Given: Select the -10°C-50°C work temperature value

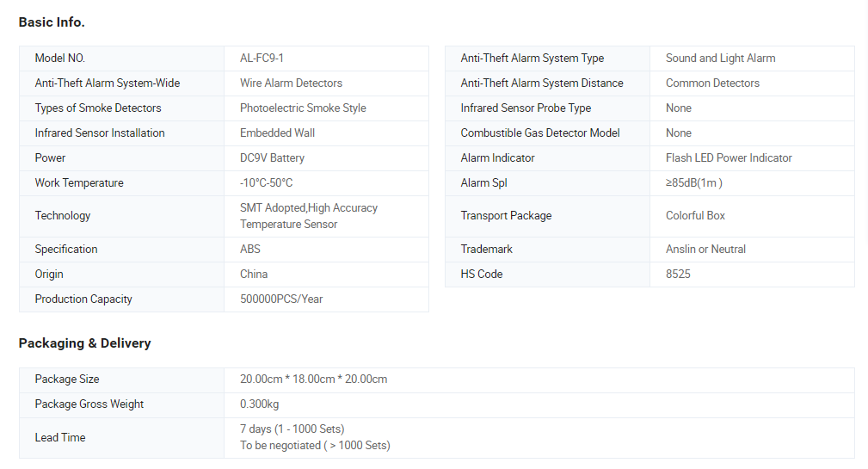Looking at the screenshot, I should [266, 183].
